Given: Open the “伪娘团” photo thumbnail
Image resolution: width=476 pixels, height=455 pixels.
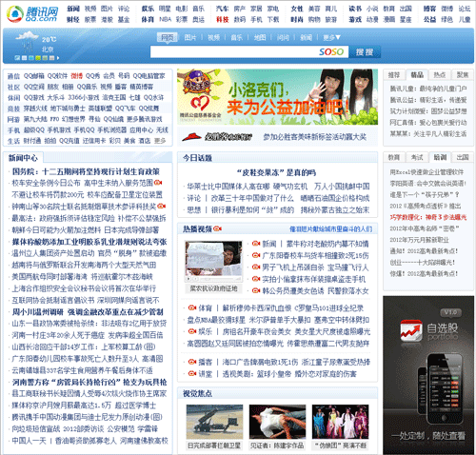Looking at the screenshot, I should coord(341,422).
